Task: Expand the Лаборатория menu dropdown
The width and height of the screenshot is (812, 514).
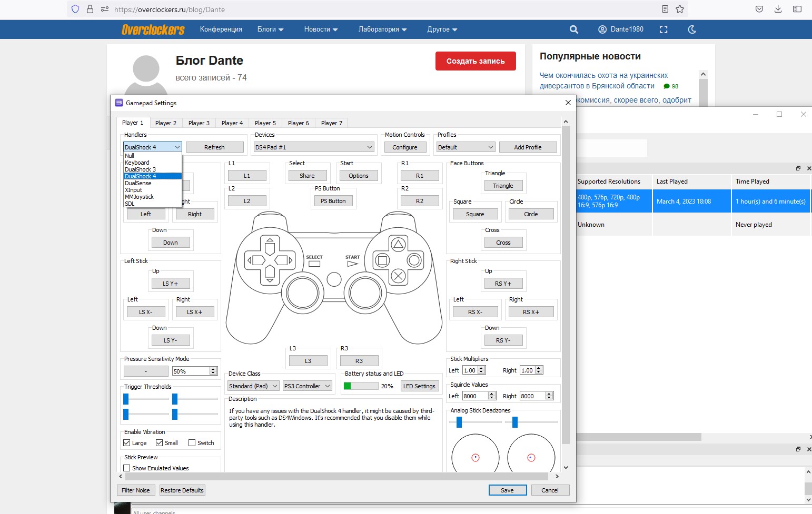Action: 382,29
